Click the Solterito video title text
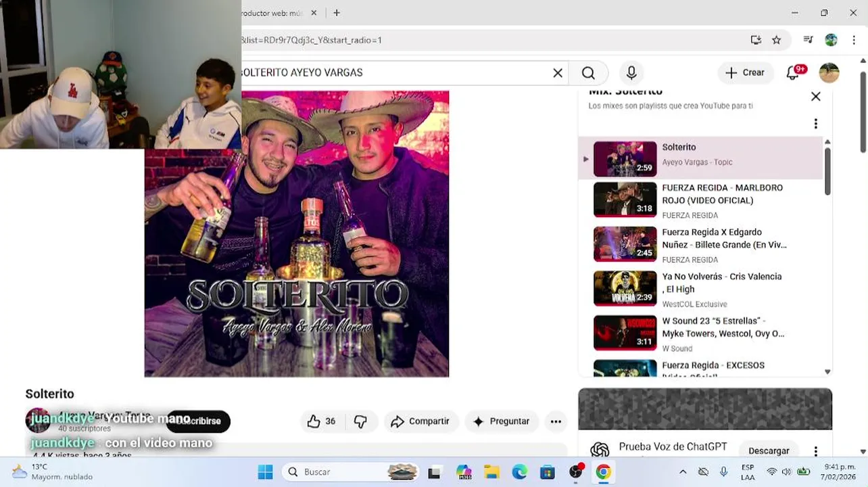868x487 pixels. pos(50,394)
